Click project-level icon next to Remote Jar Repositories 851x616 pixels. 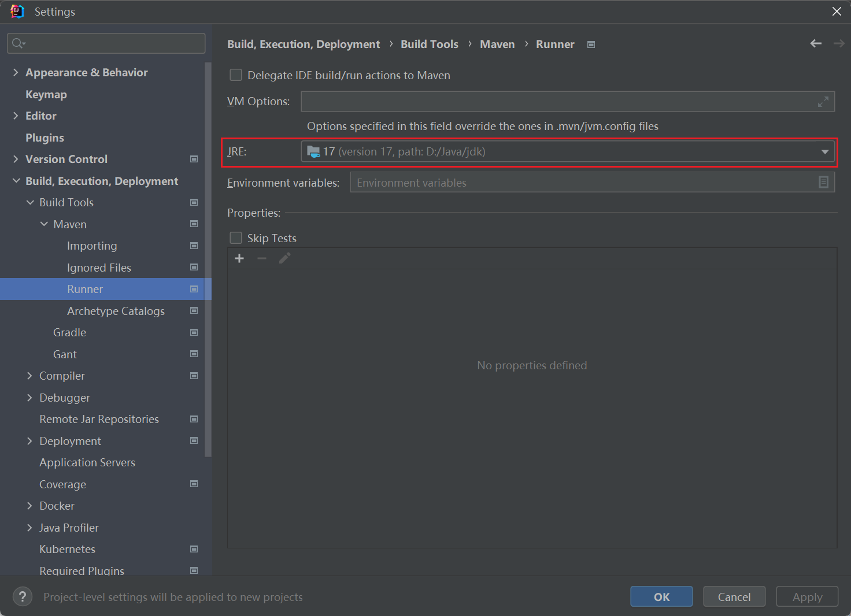194,419
